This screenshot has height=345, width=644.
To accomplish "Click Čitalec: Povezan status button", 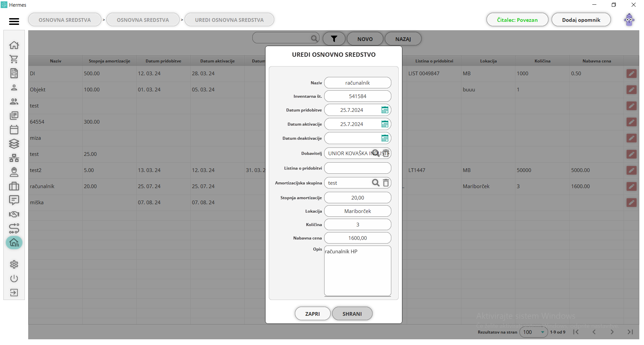I will (517, 20).
